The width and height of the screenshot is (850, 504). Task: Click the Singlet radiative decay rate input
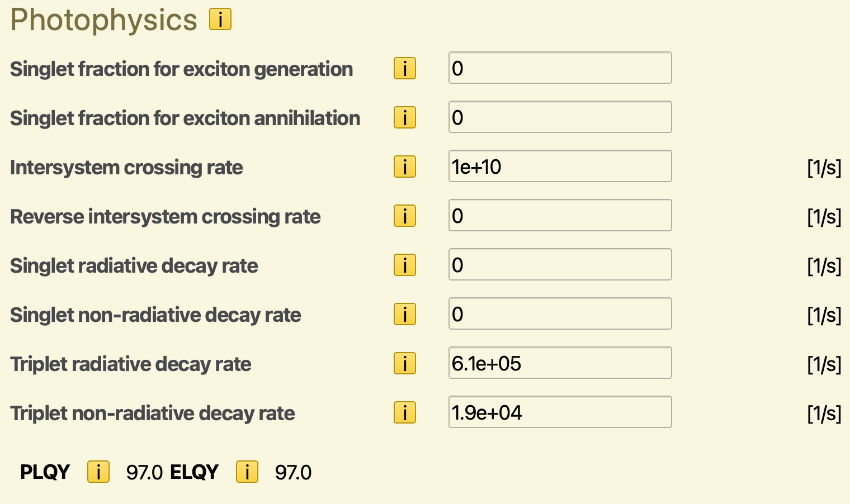(560, 265)
